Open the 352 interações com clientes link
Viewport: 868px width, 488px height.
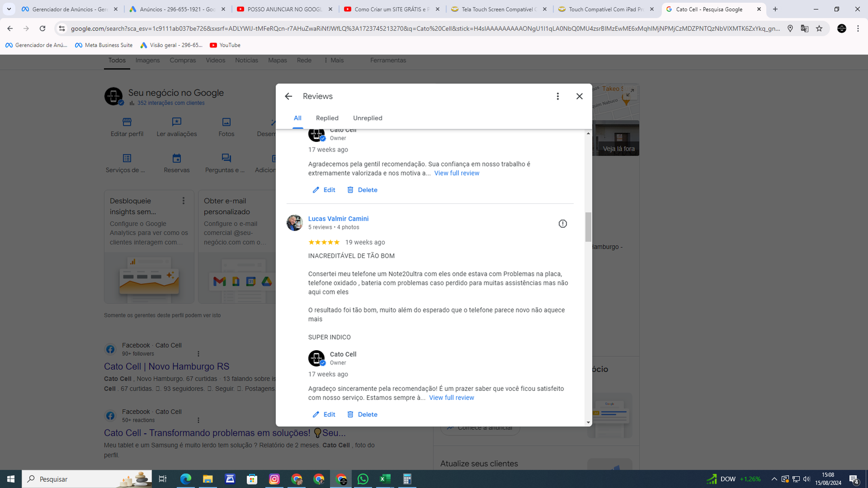[171, 103]
